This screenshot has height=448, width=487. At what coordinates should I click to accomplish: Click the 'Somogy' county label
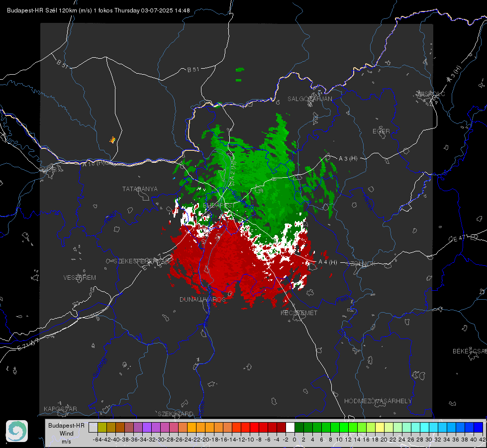click(x=100, y=367)
